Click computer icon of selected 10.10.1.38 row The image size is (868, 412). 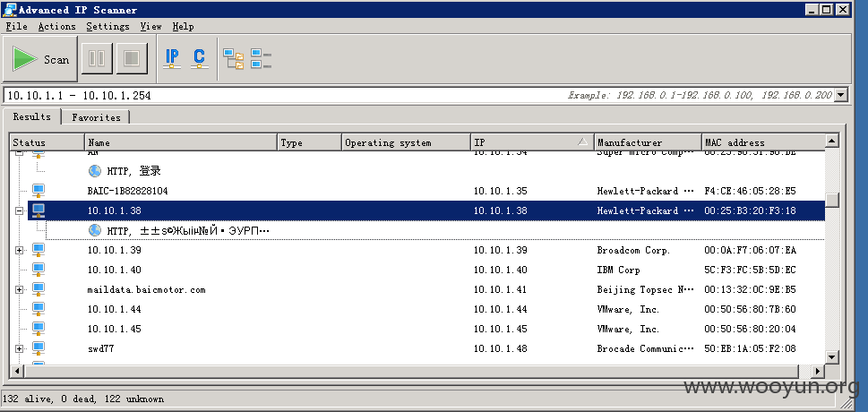point(39,210)
